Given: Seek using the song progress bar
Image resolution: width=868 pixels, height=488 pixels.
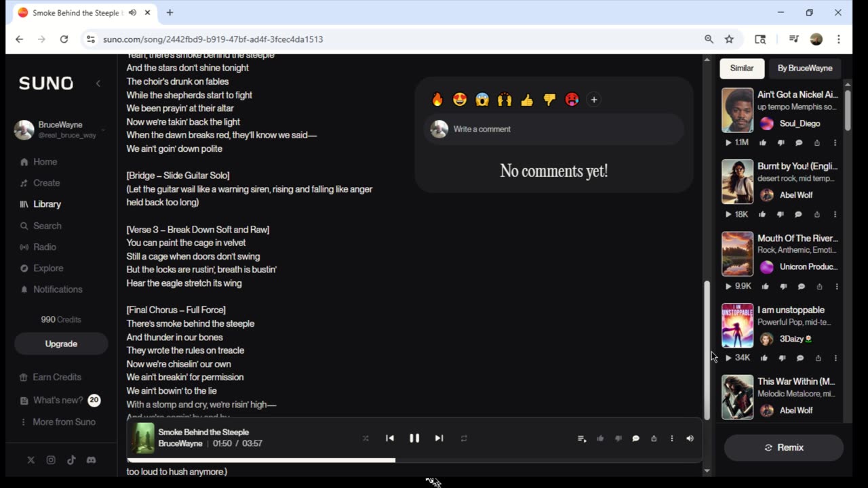Looking at the screenshot, I should point(414,460).
